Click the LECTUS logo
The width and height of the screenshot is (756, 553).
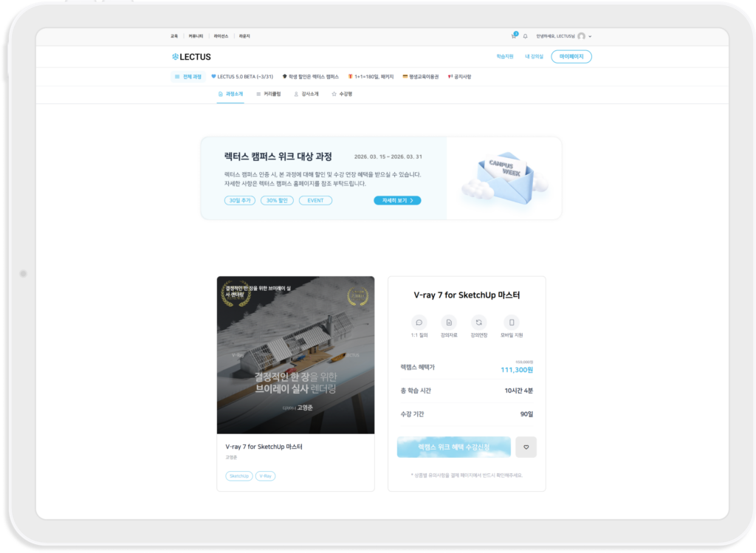191,57
